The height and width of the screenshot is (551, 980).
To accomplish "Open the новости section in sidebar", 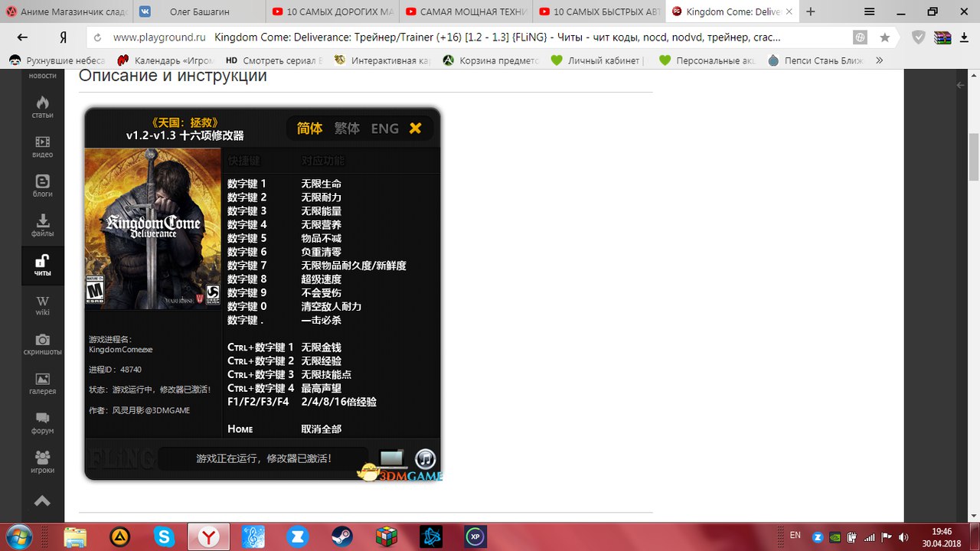I will pos(42,76).
